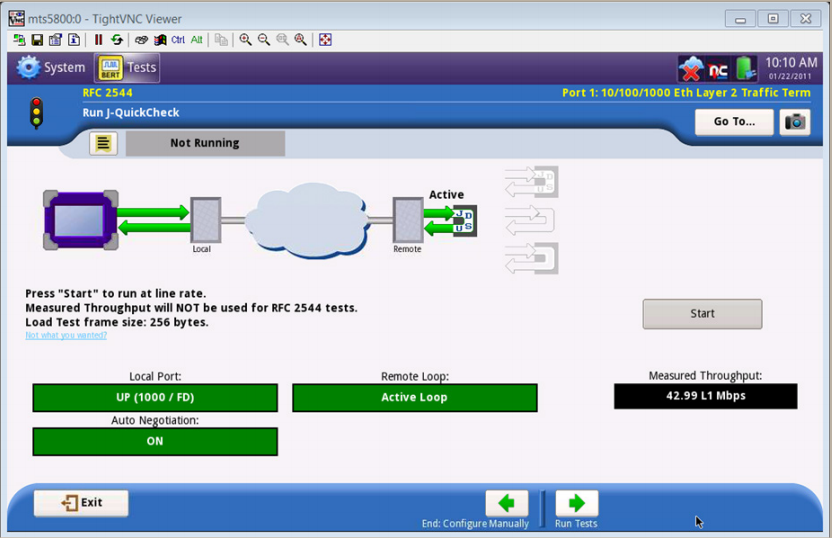The image size is (832, 538).
Task: Click the VNC zoom in magnifier icon
Action: pos(246,40)
